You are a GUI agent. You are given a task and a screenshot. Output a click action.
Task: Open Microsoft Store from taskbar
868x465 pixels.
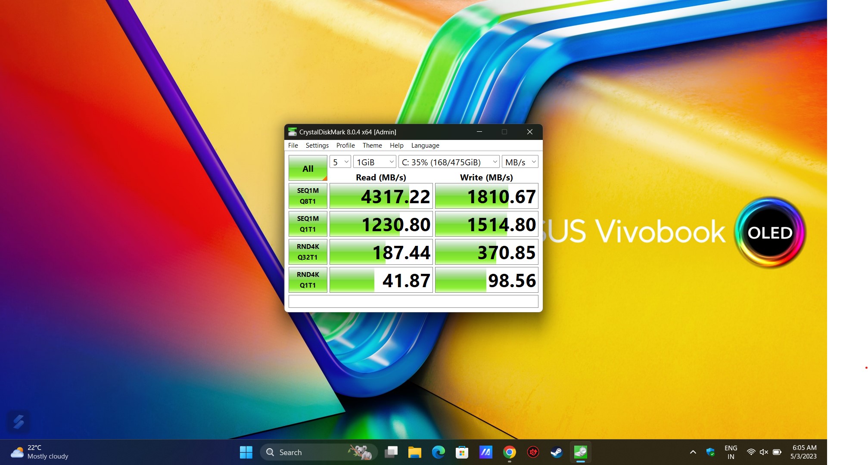point(462,452)
